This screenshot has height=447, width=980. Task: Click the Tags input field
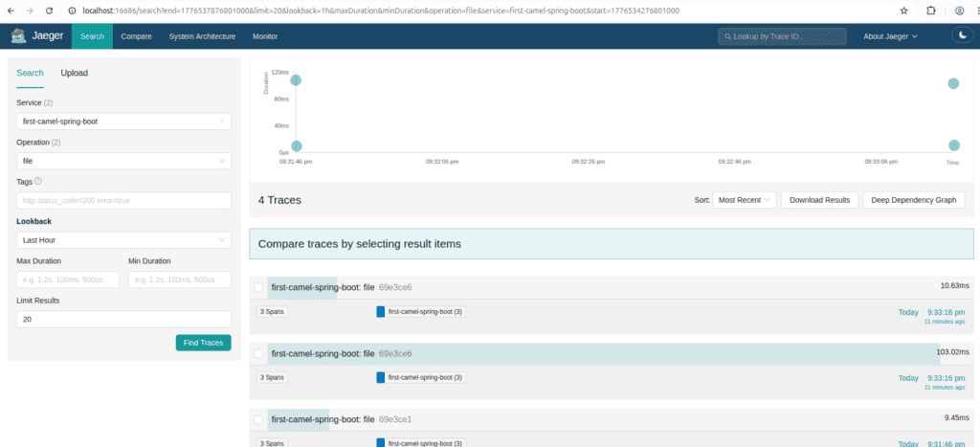(x=123, y=201)
